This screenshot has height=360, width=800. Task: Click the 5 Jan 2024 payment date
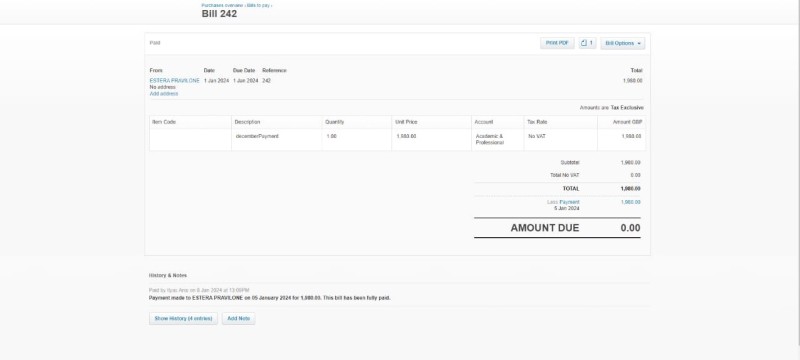click(x=566, y=208)
